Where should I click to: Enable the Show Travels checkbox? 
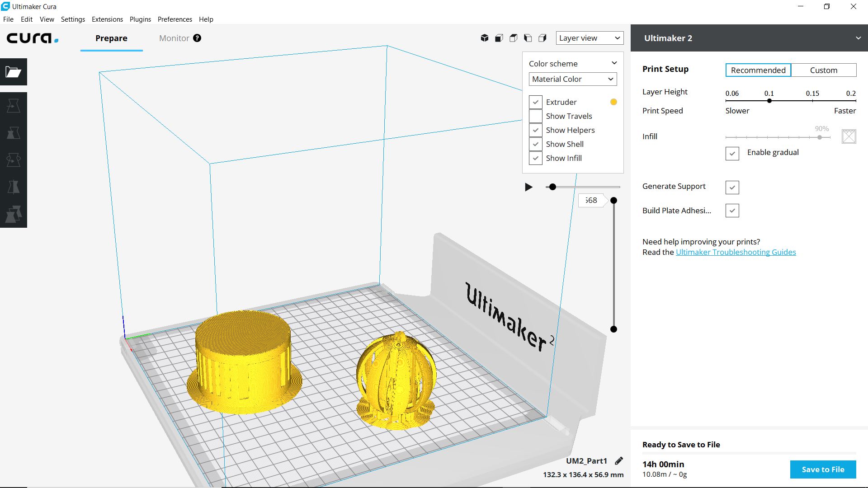pos(536,116)
